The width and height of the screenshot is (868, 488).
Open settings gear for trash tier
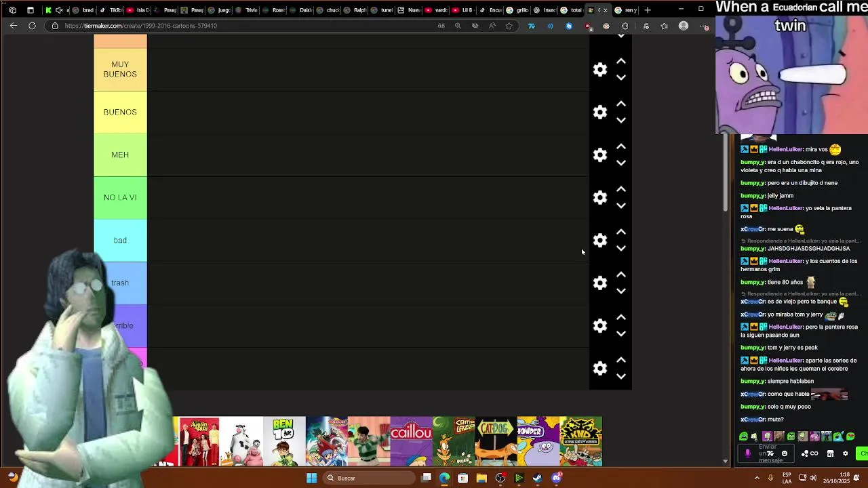click(x=600, y=283)
